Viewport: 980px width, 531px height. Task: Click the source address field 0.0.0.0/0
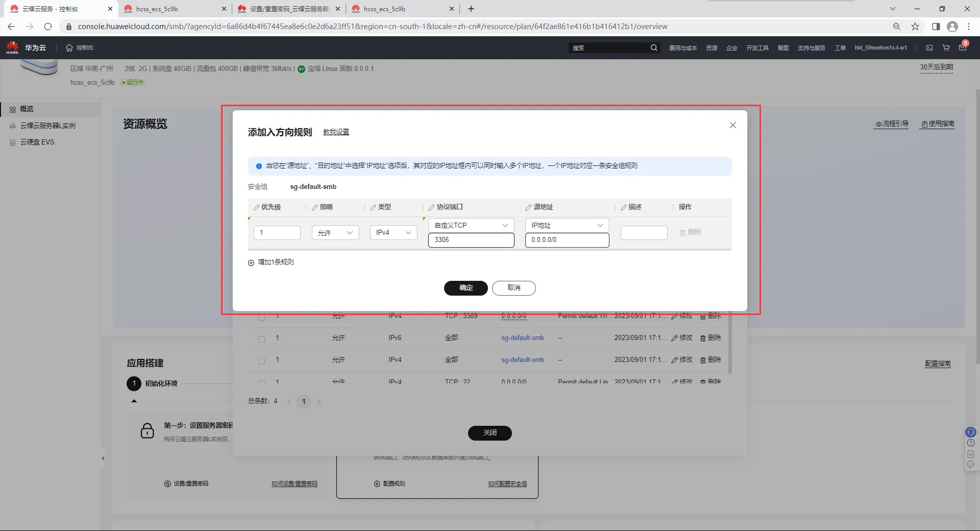coord(567,240)
